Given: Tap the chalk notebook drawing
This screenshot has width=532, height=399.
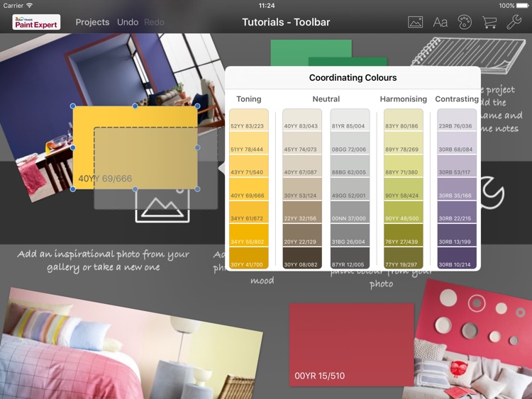Looking at the screenshot, I should coord(470,55).
